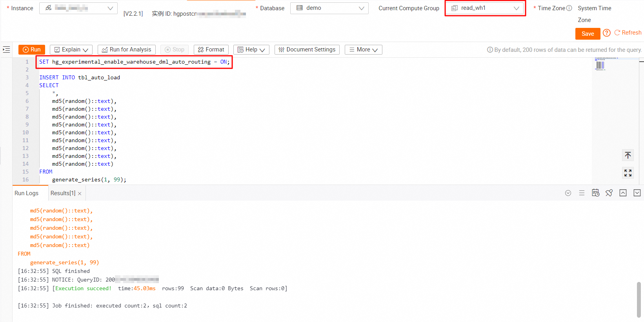Viewport: 644px width, 322px height.
Task: Click the list lines icon in logs toolbar
Action: pos(582,193)
